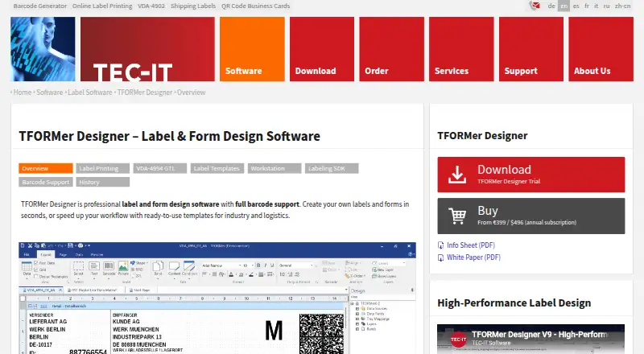
Task: Switch site language to de
Action: (x=551, y=6)
